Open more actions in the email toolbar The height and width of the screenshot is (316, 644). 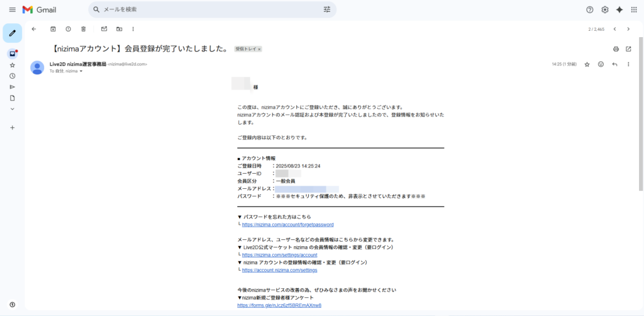pyautogui.click(x=133, y=29)
